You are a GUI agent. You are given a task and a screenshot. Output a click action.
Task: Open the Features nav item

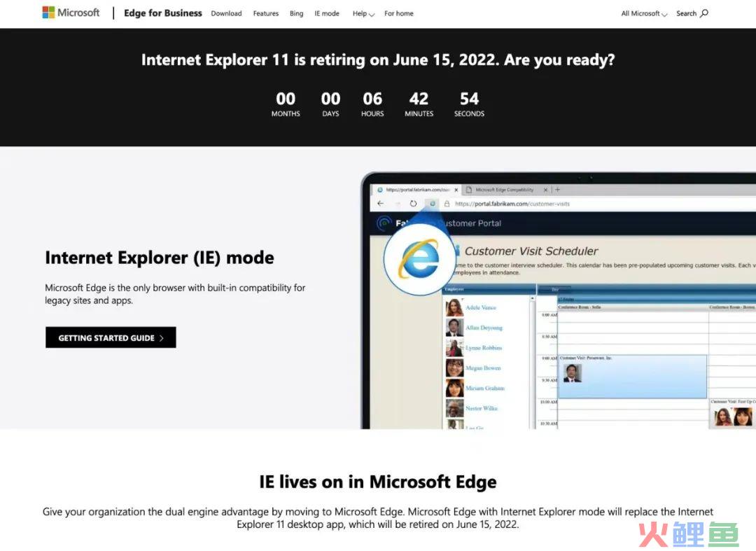266,13
